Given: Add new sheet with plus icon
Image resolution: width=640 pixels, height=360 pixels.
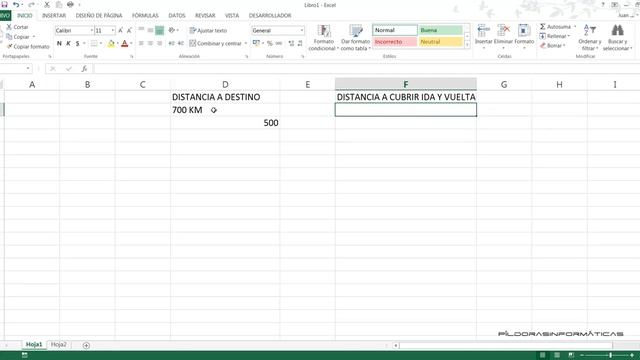Looking at the screenshot, I should [x=86, y=345].
